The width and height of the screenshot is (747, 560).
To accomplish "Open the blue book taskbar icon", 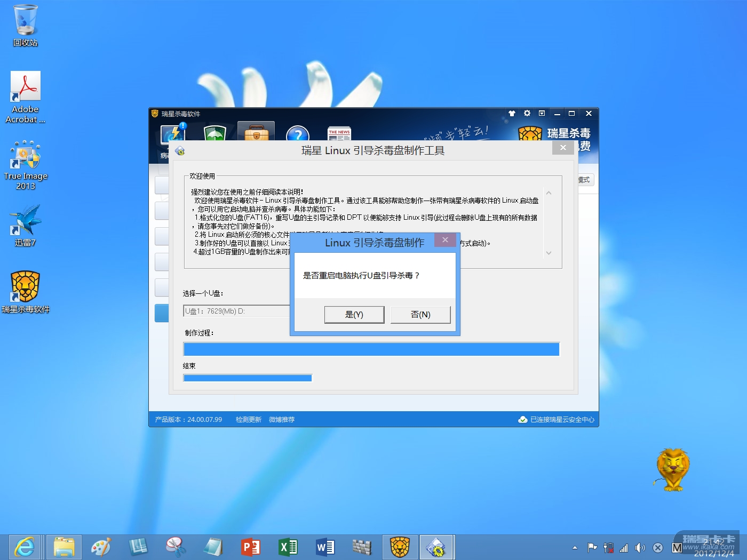I will 138,547.
